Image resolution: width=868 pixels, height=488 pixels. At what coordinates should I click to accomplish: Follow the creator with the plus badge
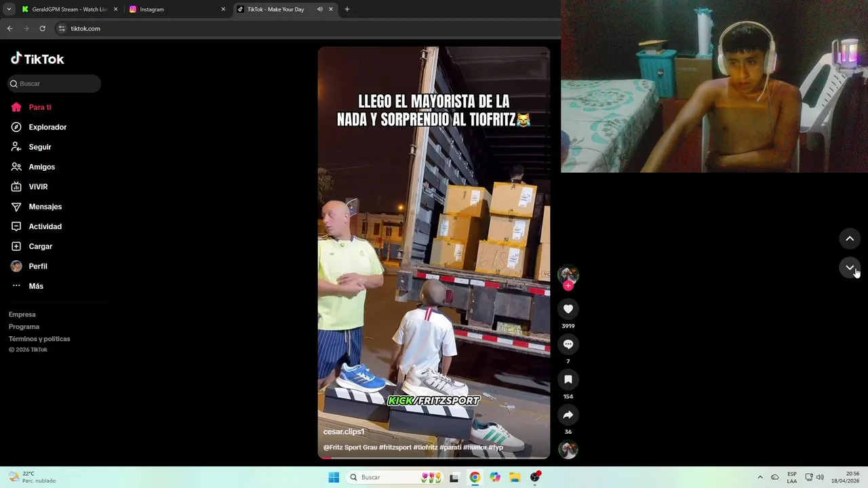[568, 285]
